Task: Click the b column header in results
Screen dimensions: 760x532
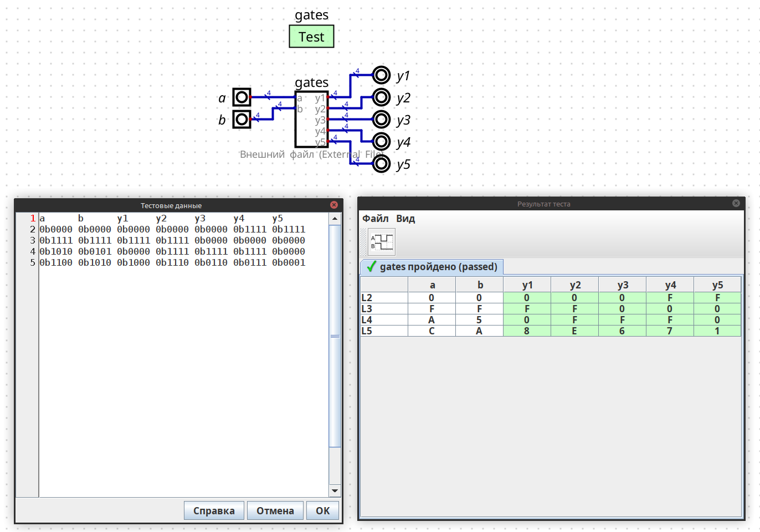Action: pos(480,285)
